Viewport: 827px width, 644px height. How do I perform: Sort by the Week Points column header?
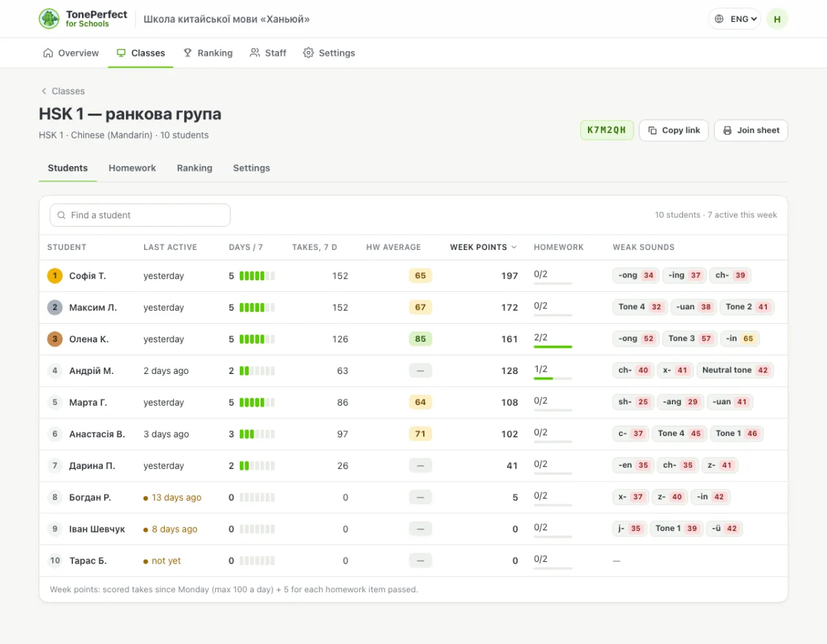click(x=483, y=247)
